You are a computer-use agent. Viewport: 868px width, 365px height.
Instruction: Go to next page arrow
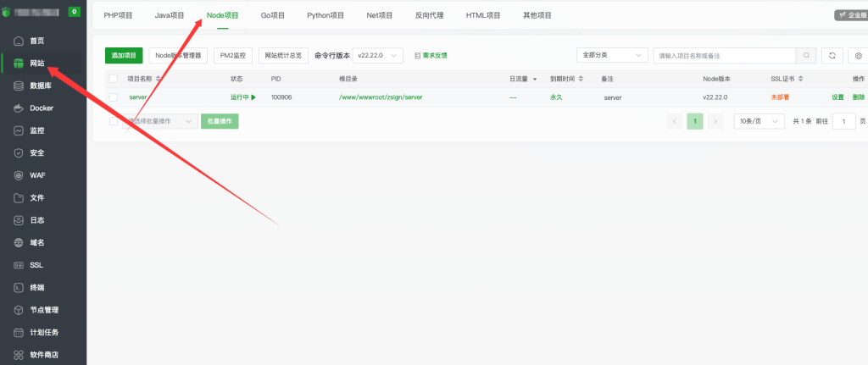pos(715,121)
